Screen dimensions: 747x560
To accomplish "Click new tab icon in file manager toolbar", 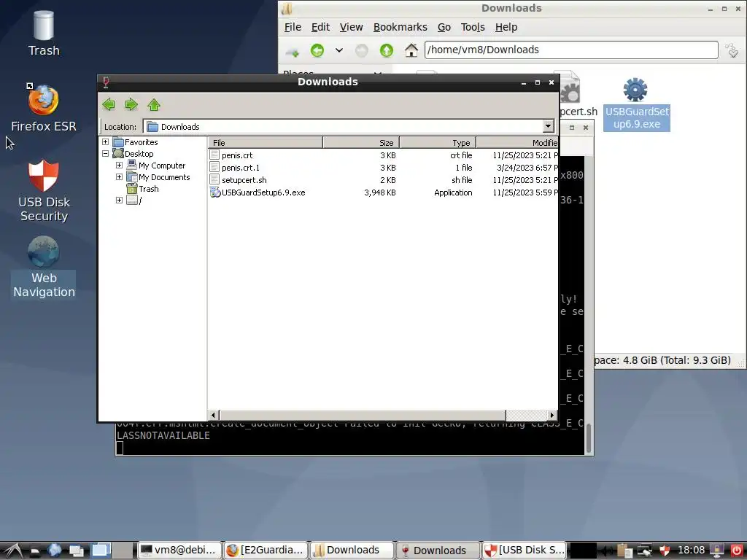I will (x=292, y=50).
